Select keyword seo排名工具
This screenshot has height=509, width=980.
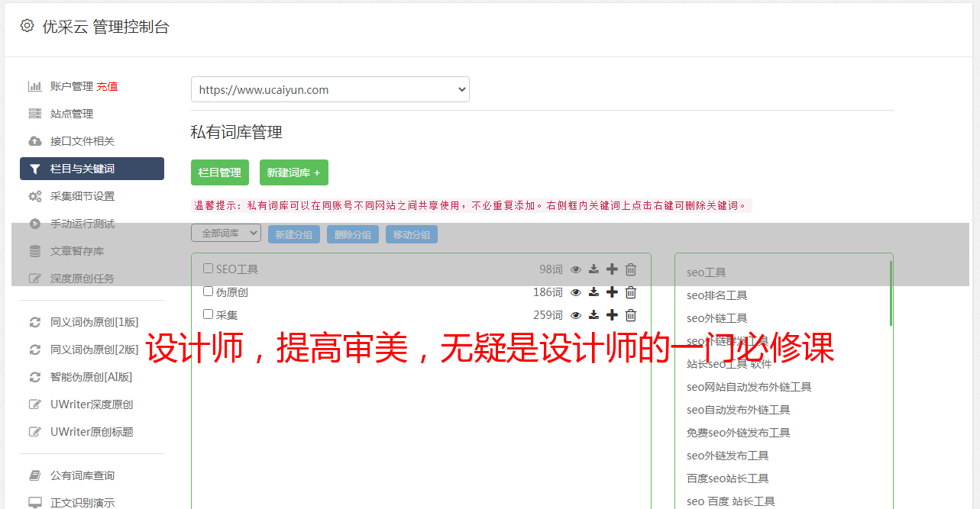716,295
